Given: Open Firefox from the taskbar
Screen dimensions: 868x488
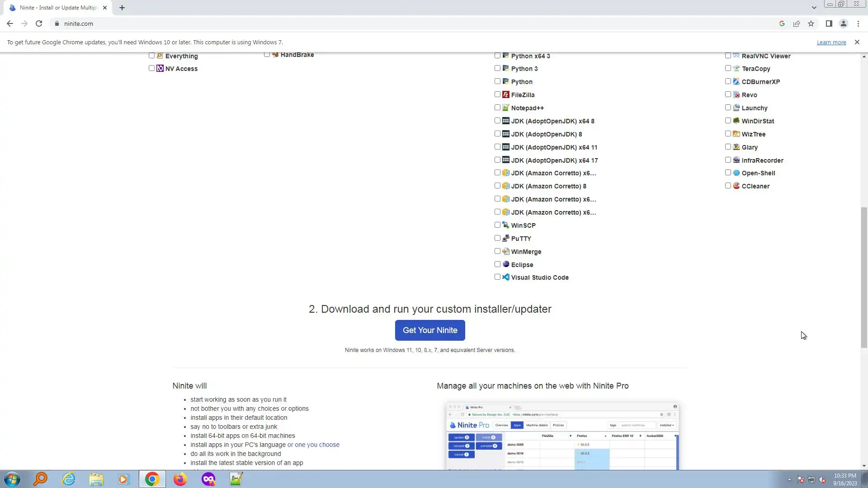Looking at the screenshot, I should [180, 479].
